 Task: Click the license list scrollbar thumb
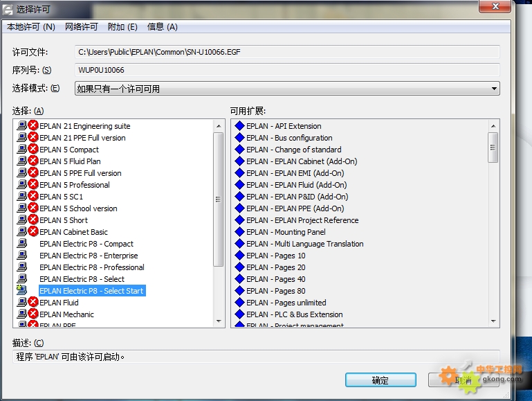click(218, 199)
